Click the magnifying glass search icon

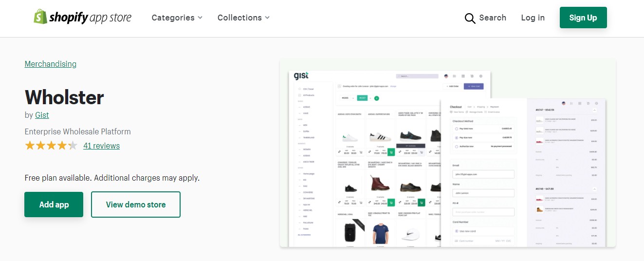pyautogui.click(x=470, y=18)
